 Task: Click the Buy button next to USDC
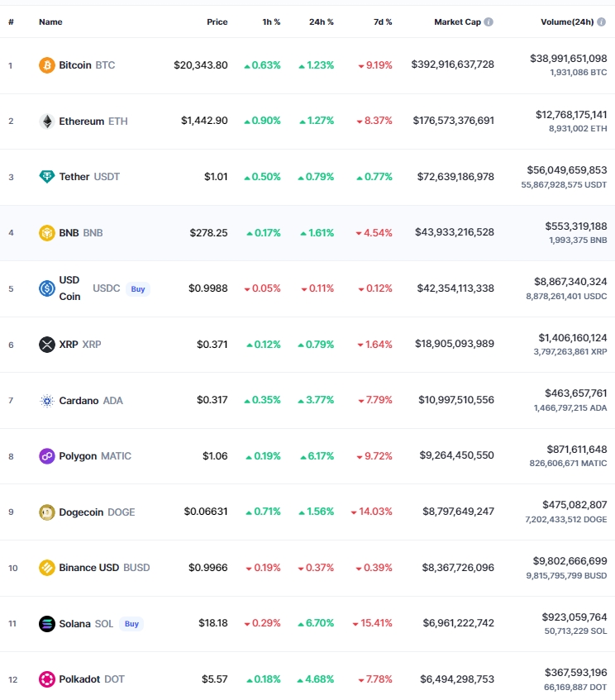point(138,288)
